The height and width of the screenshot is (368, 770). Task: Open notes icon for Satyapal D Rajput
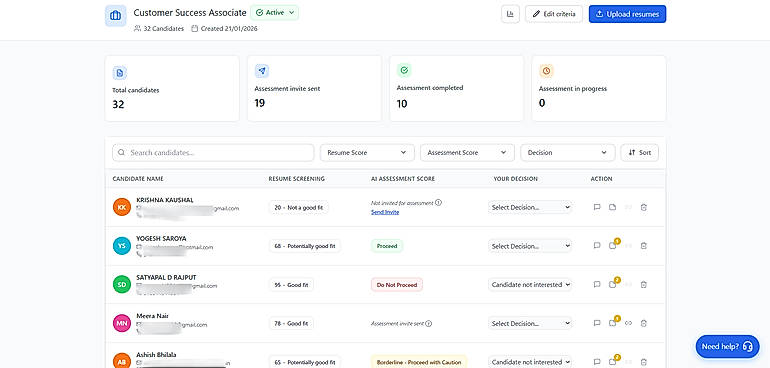tap(613, 284)
